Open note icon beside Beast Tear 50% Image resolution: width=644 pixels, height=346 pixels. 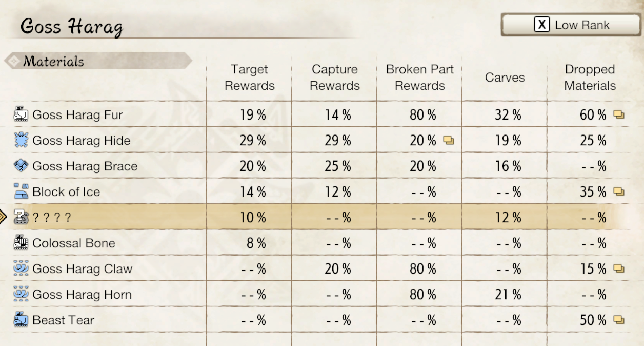(619, 320)
